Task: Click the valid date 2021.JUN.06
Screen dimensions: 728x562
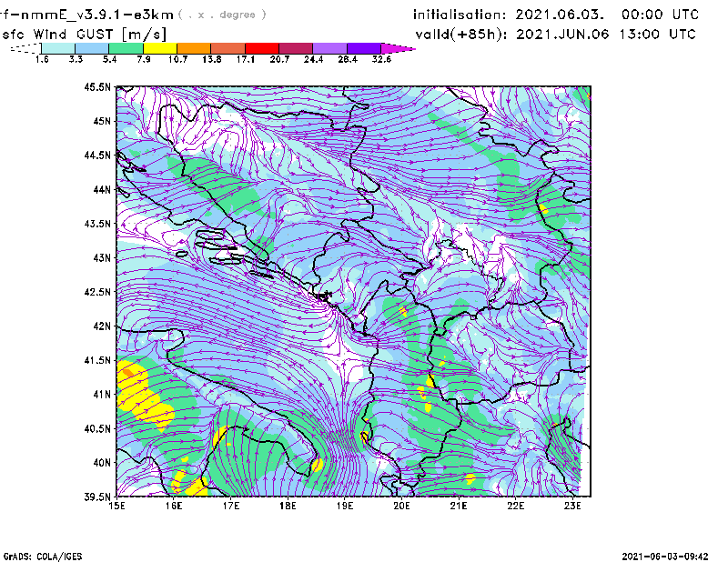Action: pyautogui.click(x=562, y=35)
